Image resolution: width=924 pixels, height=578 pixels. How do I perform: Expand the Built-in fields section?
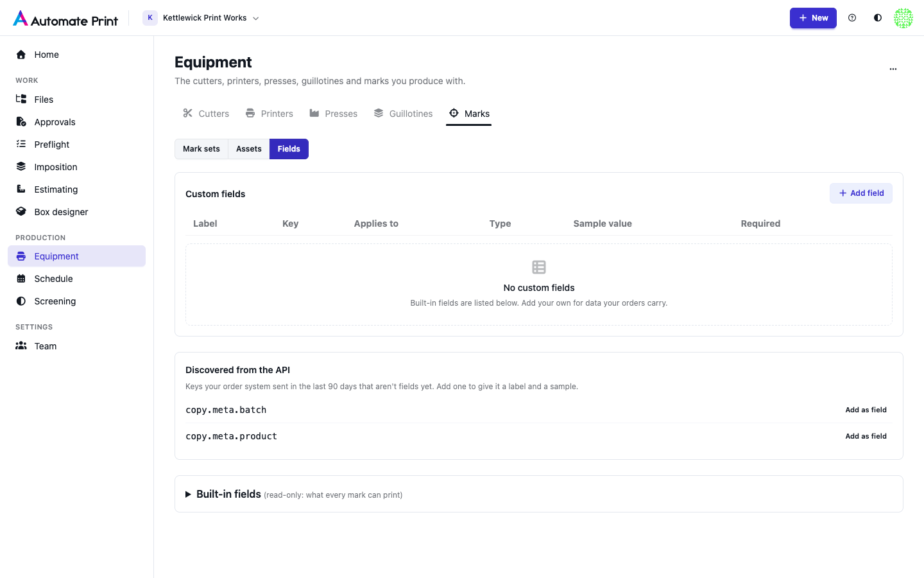tap(539, 494)
